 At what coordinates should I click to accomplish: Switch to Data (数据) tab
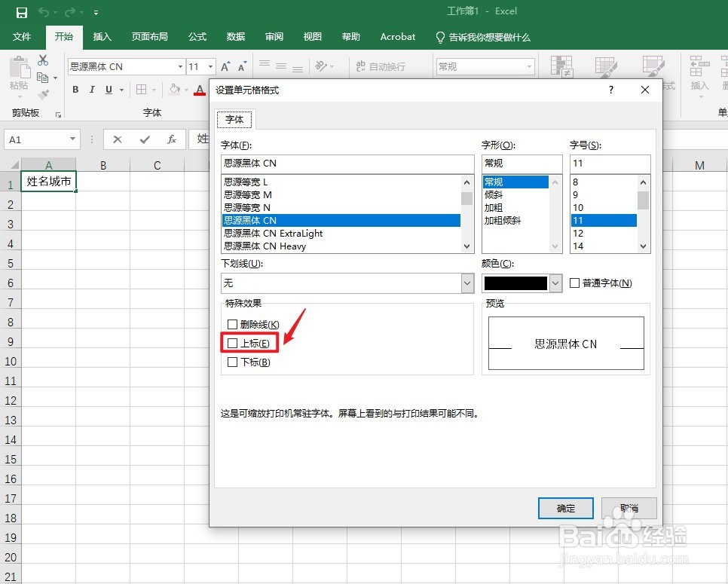235,37
